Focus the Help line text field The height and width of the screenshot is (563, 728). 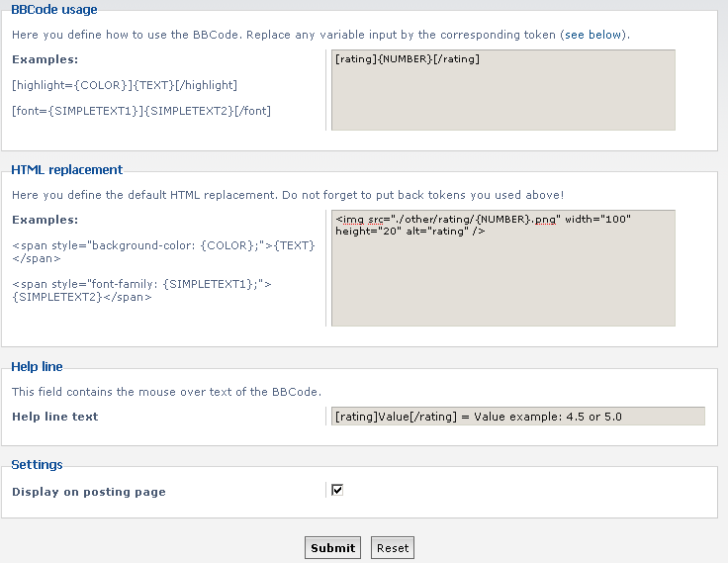(518, 417)
